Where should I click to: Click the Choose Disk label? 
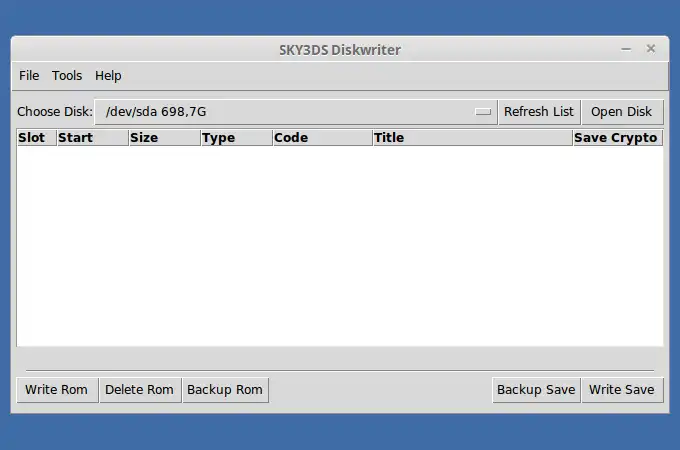(55, 112)
